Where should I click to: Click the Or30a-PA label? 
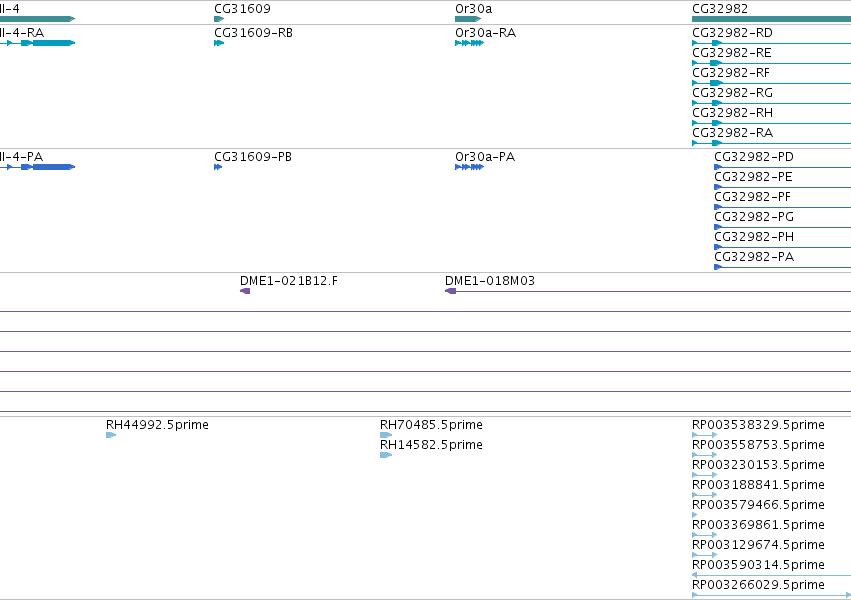coord(485,157)
